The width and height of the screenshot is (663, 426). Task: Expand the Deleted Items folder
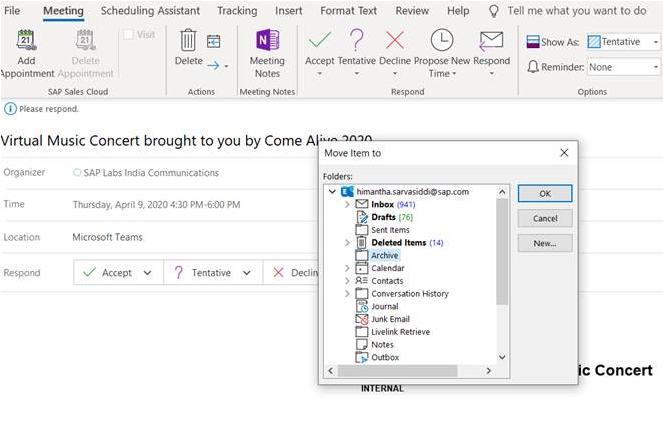tap(347, 242)
